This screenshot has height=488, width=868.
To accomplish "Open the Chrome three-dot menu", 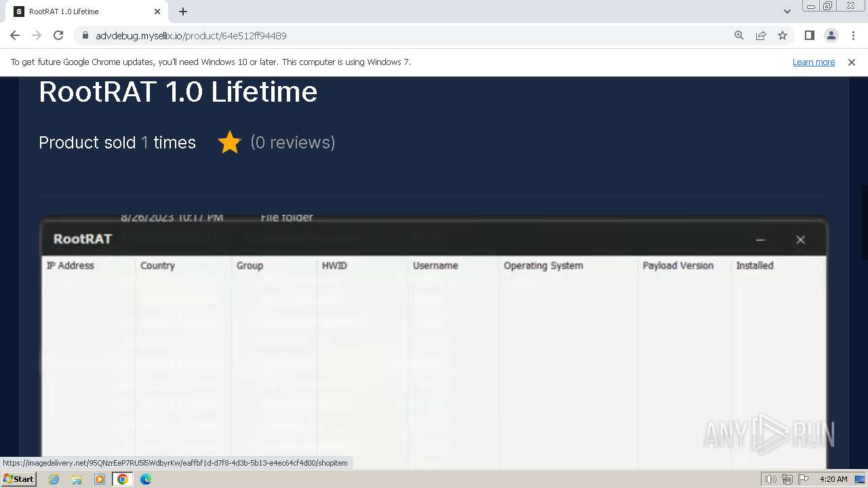I will coord(853,35).
